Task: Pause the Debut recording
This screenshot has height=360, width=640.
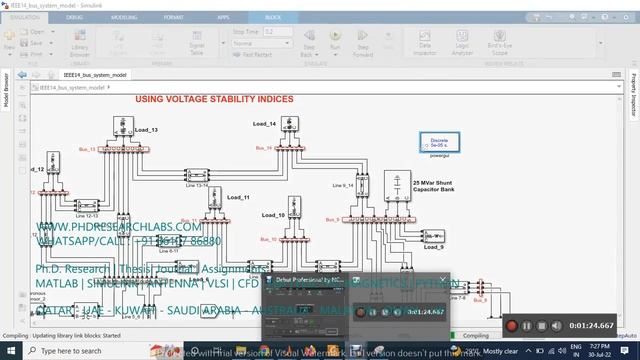Action: click(x=527, y=326)
